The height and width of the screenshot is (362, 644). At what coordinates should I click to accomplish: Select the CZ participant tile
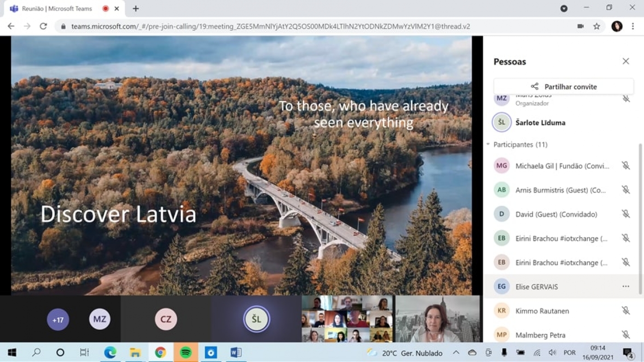point(166,319)
